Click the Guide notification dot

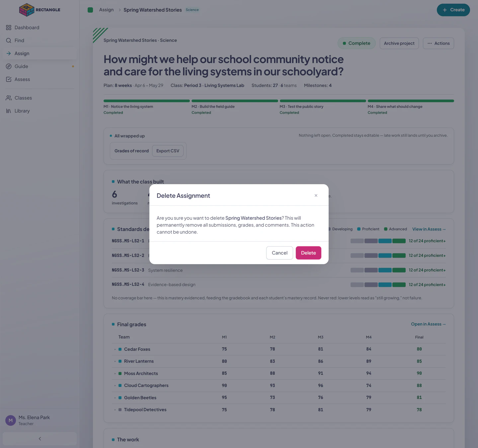pos(73,66)
